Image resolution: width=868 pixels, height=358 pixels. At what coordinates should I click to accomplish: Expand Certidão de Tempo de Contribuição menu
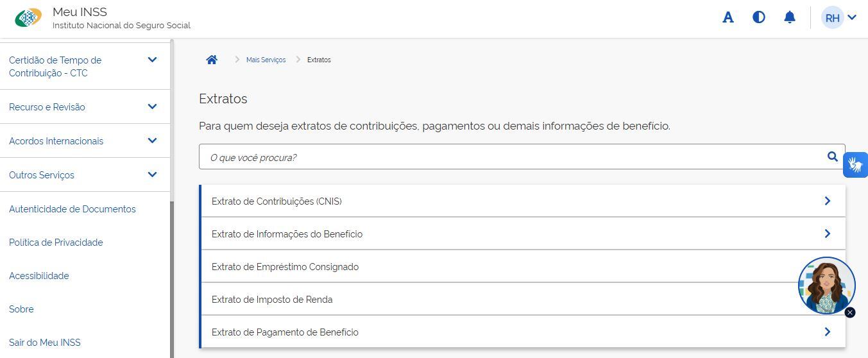152,60
